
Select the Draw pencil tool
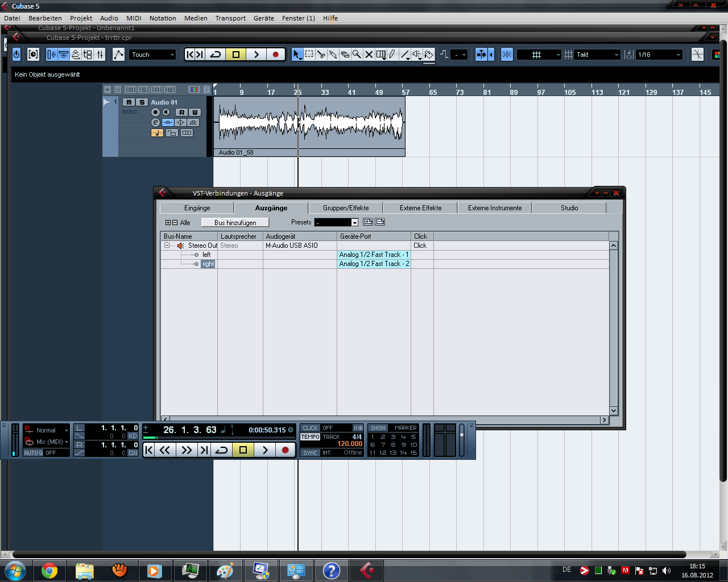pos(392,54)
